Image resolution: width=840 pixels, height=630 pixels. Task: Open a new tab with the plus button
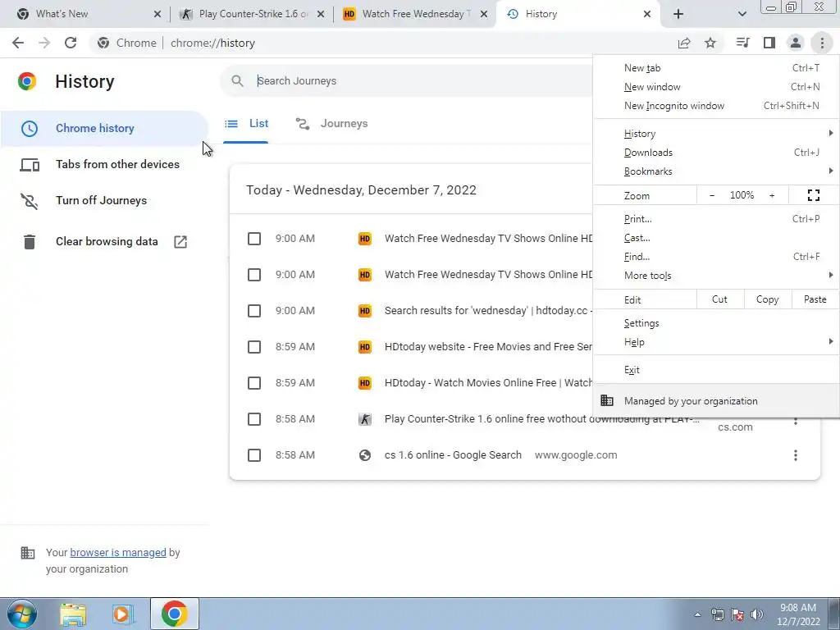[678, 14]
